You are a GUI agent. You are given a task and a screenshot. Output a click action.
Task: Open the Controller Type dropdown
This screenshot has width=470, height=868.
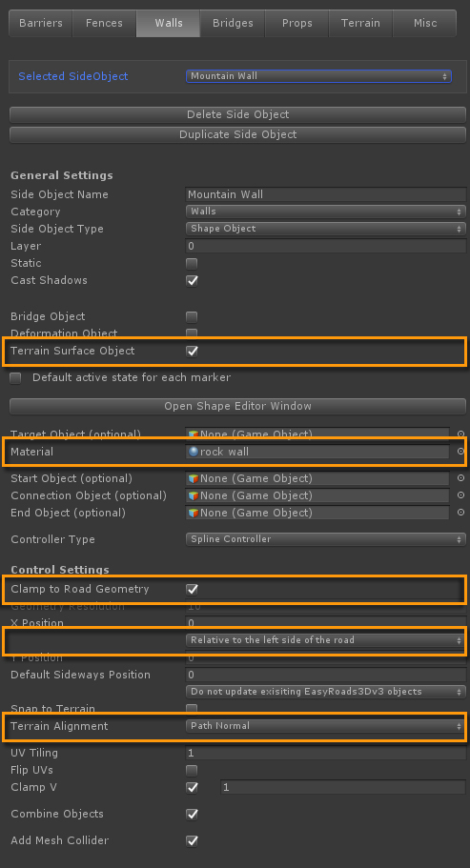(x=325, y=539)
